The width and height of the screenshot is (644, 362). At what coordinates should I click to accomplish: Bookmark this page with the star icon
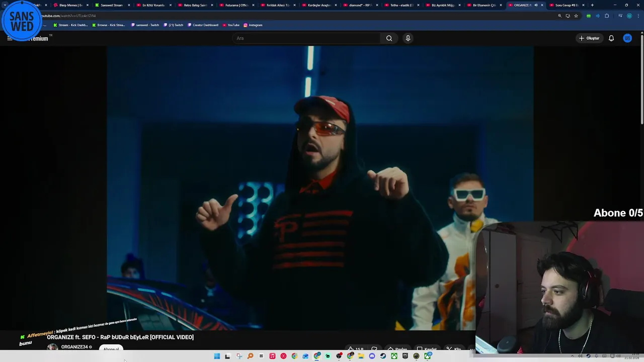[576, 16]
